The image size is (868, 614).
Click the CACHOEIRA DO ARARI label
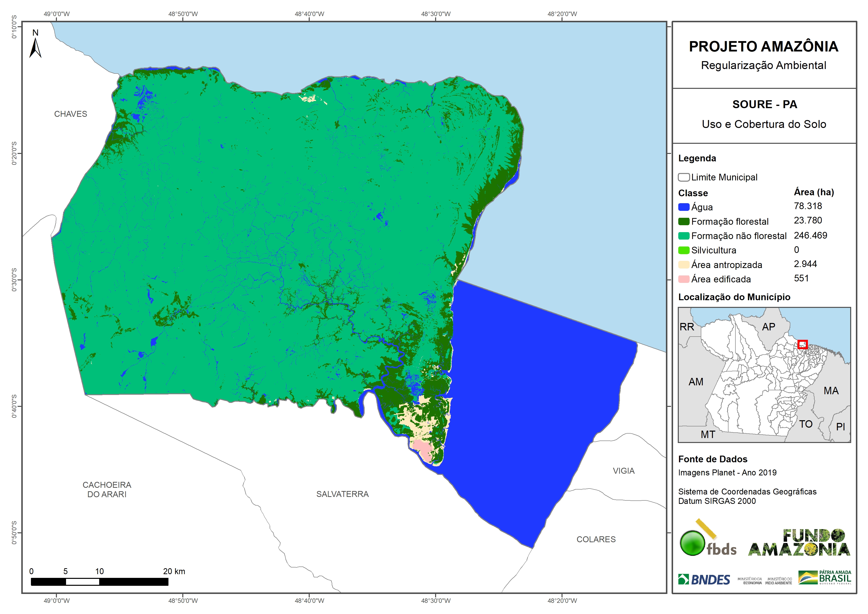point(107,490)
